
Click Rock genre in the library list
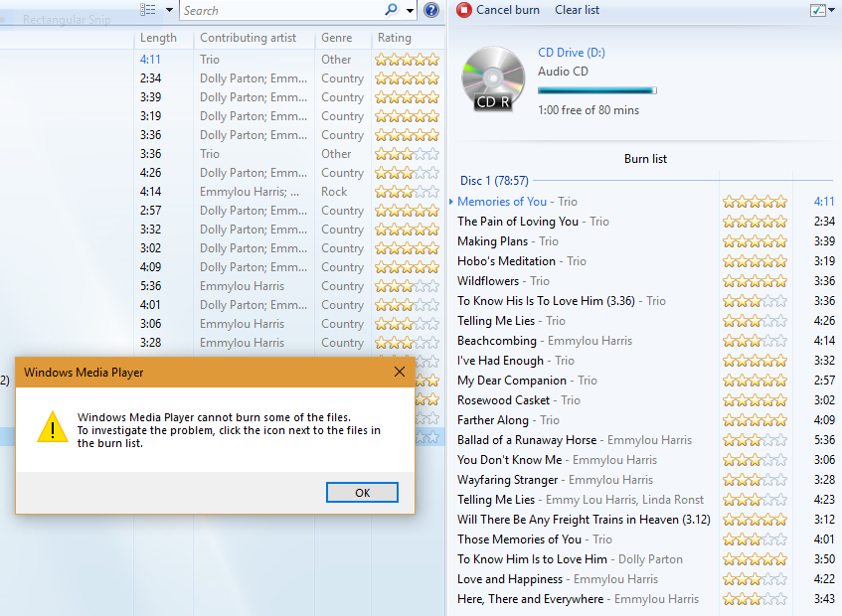click(x=334, y=192)
